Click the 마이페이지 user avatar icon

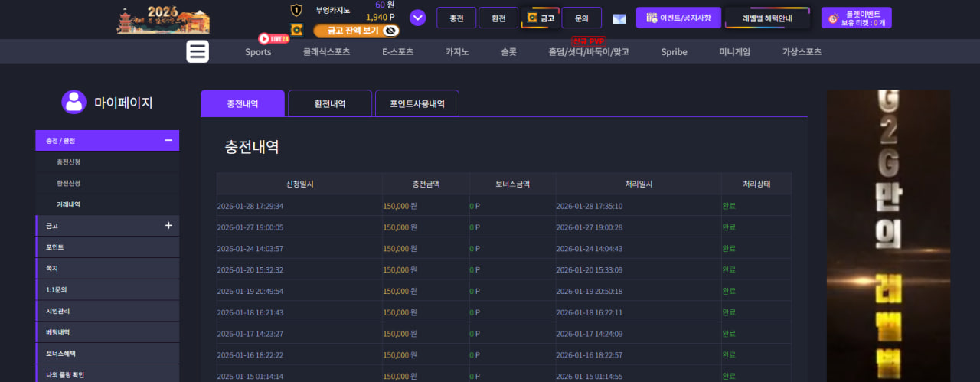point(73,102)
